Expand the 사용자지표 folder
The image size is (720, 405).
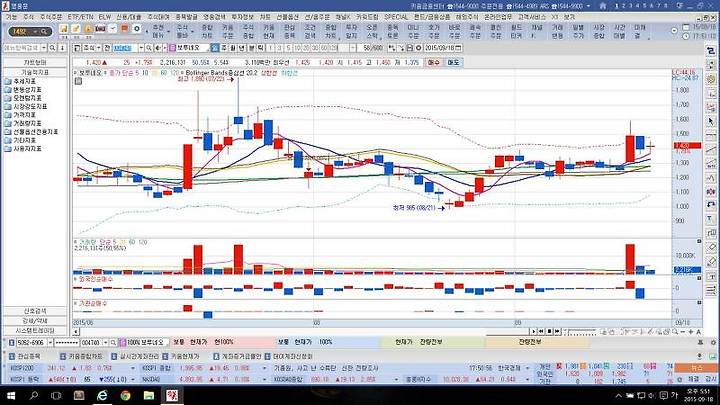coord(24,149)
